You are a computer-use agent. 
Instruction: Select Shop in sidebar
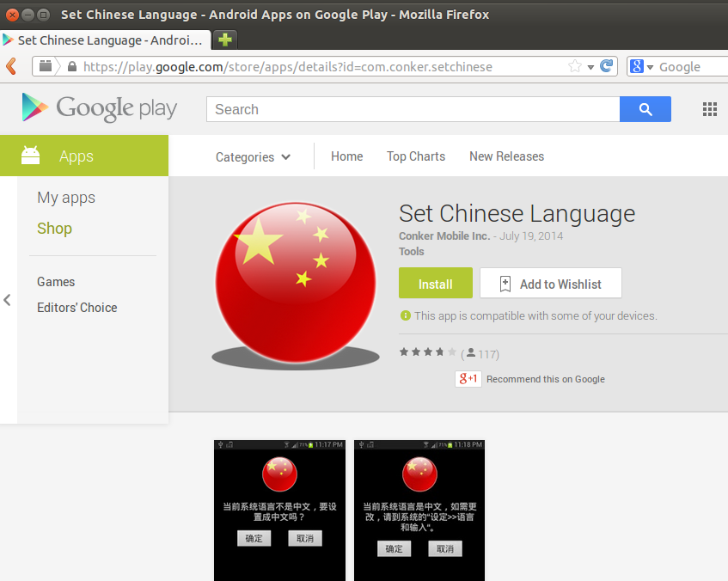(54, 229)
